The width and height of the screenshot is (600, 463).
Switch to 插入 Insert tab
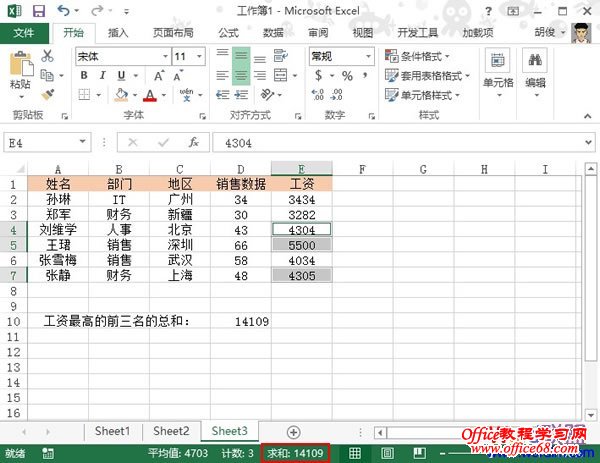tap(118, 33)
